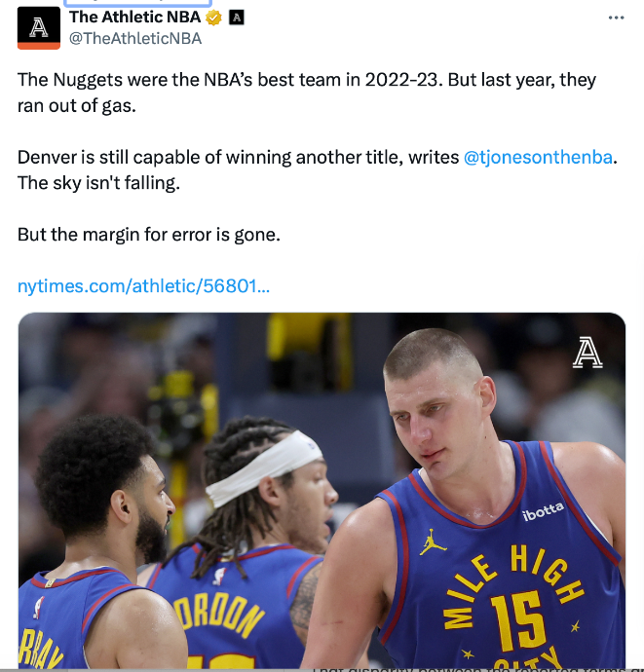This screenshot has height=672, width=644.
Task: Click the black affiliate badge beside the name
Action: 236,18
